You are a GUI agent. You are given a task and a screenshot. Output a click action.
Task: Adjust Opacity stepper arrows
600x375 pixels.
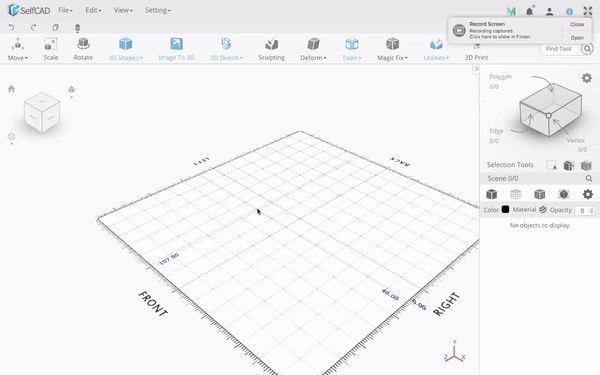click(x=592, y=210)
